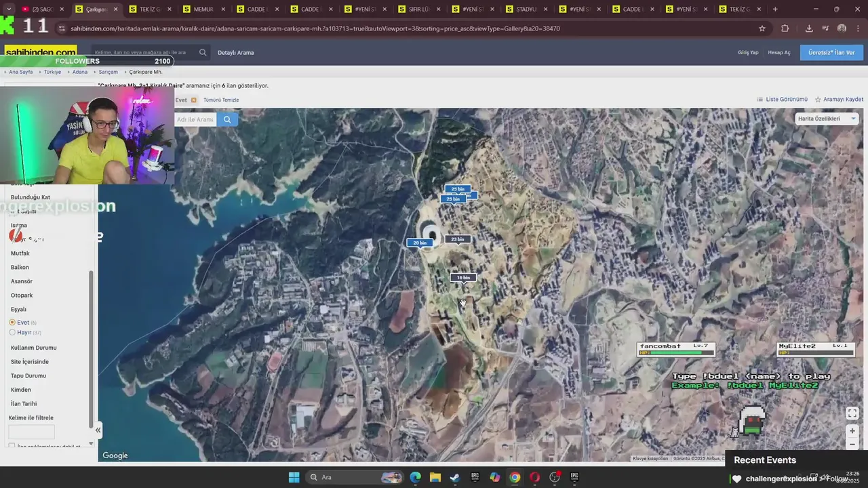Open Chrome downloads icon
The width and height of the screenshot is (868, 488).
(x=809, y=28)
